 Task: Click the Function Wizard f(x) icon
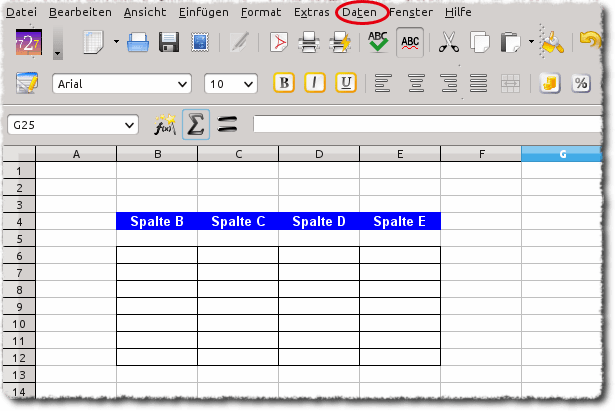(x=165, y=125)
